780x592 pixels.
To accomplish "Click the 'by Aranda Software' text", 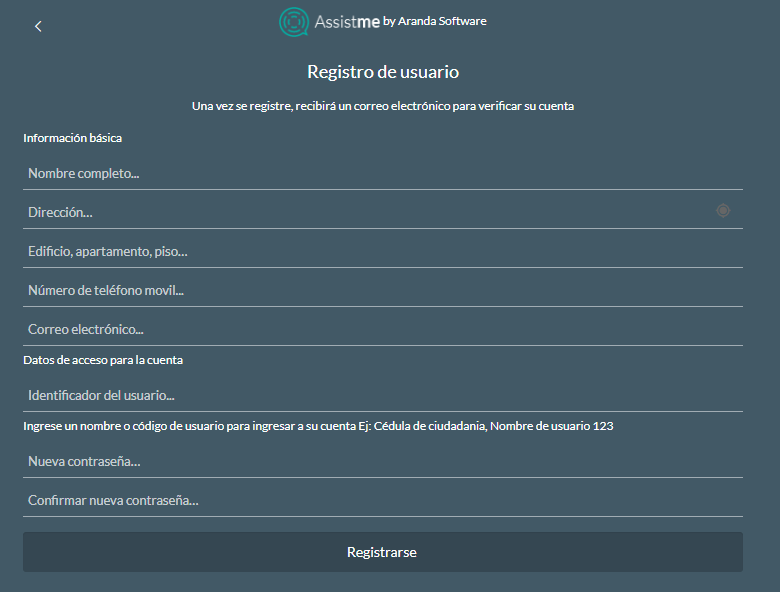I will [x=435, y=21].
